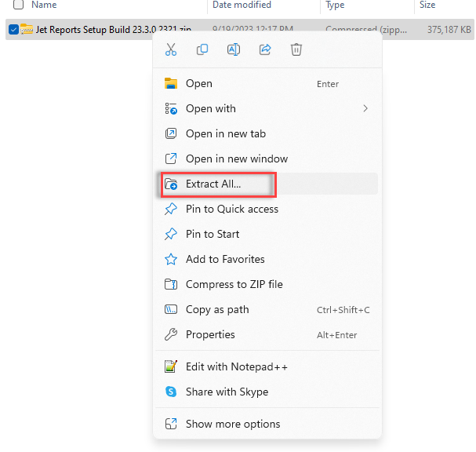Click the pin icon beside Pin to Start

pos(171,234)
